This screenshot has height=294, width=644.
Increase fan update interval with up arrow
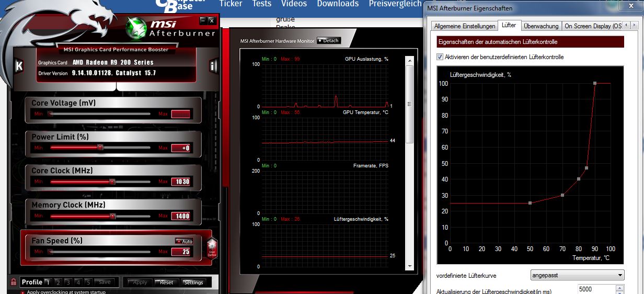(620, 287)
